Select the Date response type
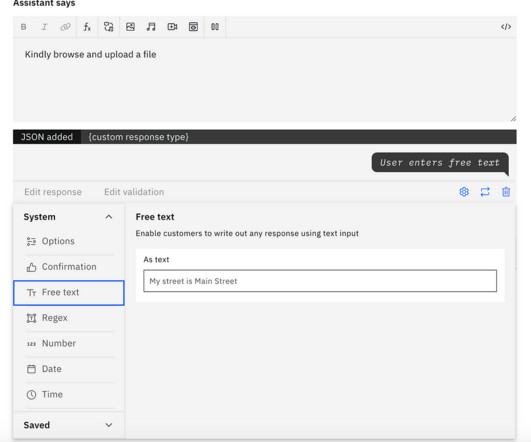This screenshot has height=442, width=531. click(x=69, y=369)
